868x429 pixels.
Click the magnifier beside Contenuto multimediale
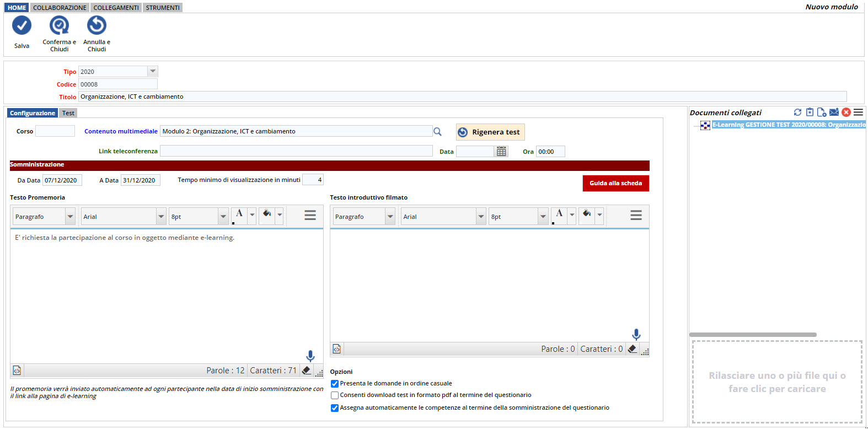437,132
